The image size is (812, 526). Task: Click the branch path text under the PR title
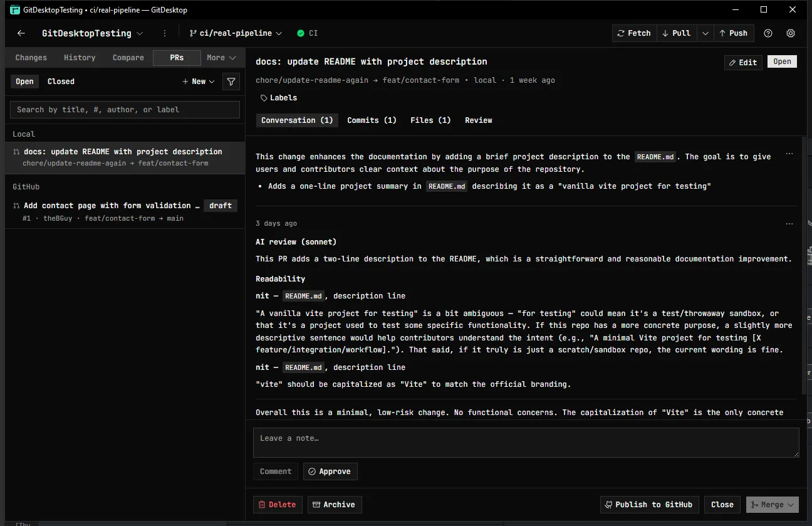tap(357, 80)
